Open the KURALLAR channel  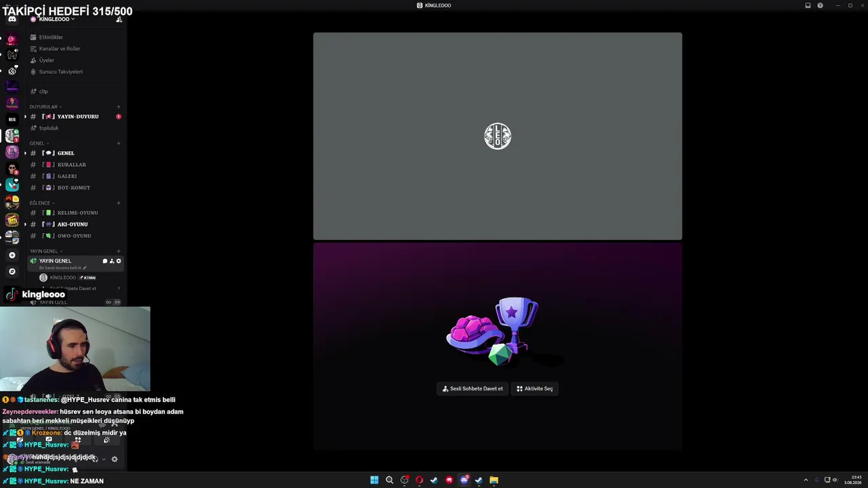pyautogui.click(x=71, y=165)
